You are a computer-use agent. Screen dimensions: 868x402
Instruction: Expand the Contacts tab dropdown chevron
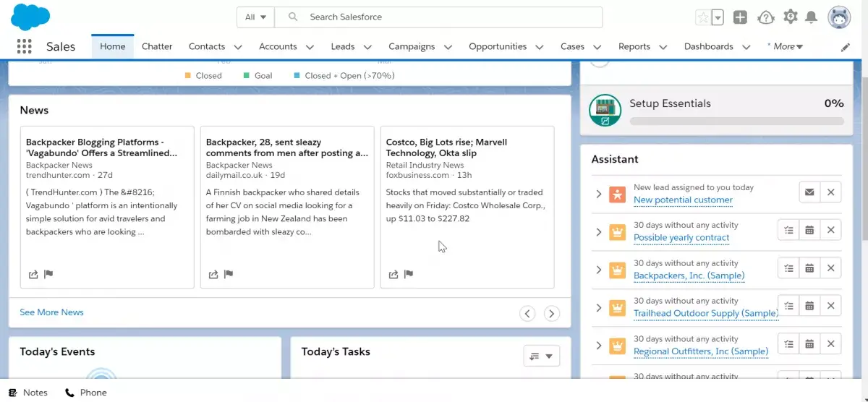coord(238,47)
